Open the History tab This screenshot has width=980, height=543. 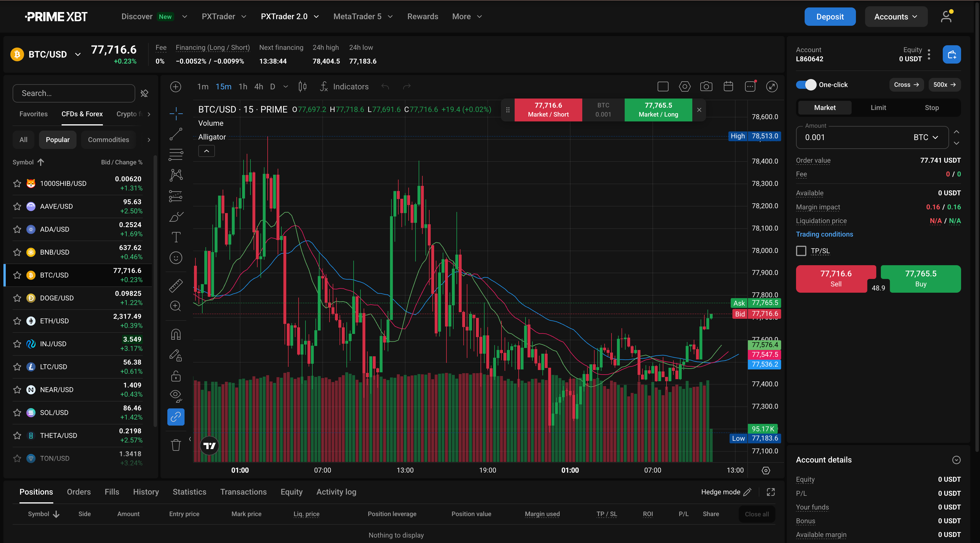[x=146, y=492]
